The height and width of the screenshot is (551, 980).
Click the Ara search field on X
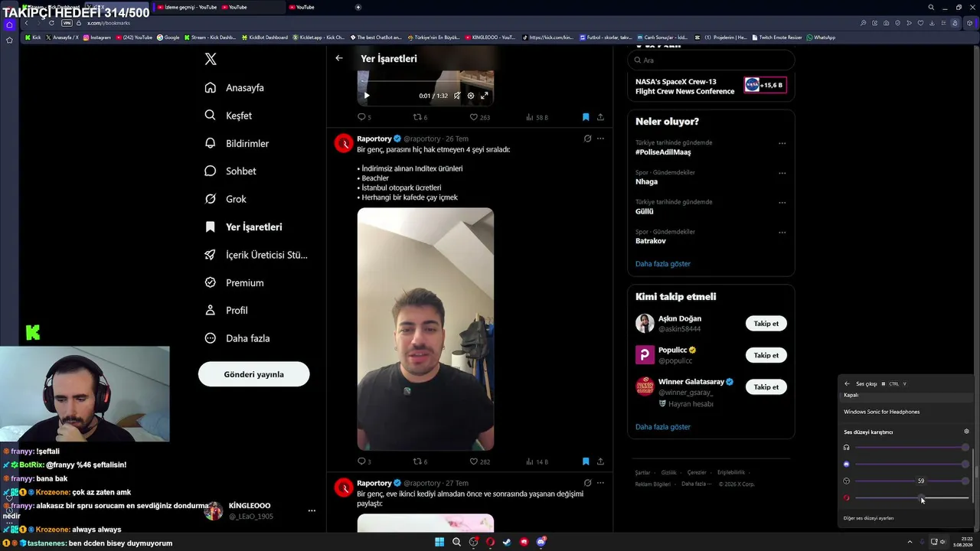[711, 60]
